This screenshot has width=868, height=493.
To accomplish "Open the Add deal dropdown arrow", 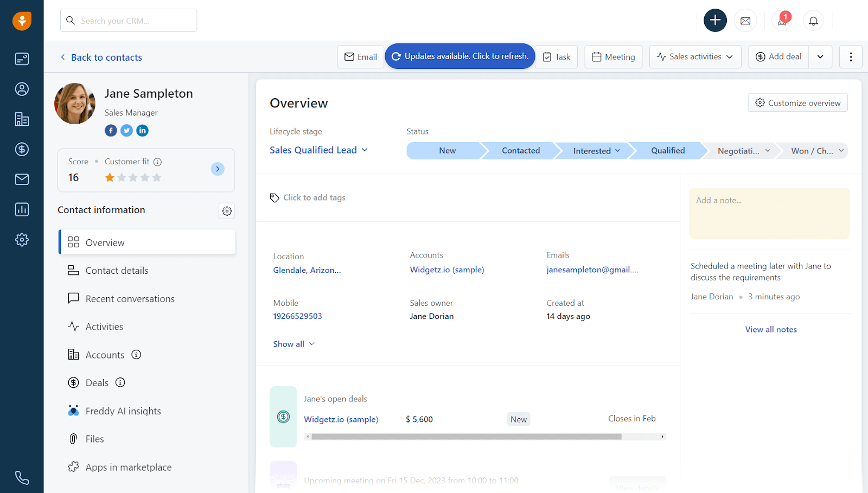I will tap(820, 56).
